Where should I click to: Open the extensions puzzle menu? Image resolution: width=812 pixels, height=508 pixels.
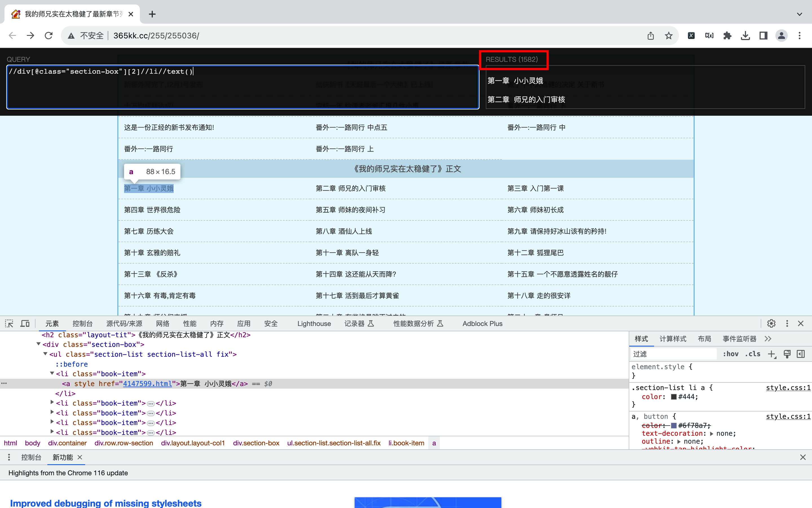727,36
